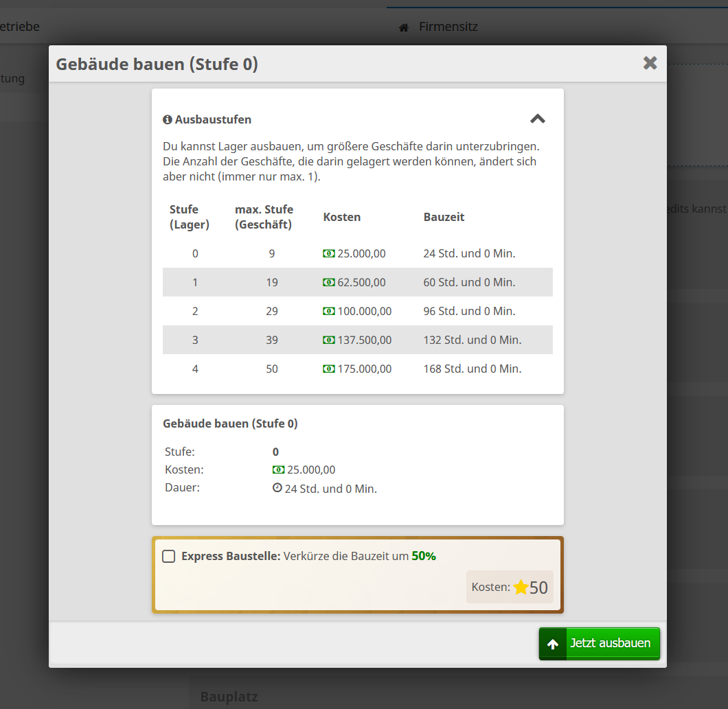The width and height of the screenshot is (728, 709).
Task: Click the Express Baustelle label text
Action: click(231, 556)
